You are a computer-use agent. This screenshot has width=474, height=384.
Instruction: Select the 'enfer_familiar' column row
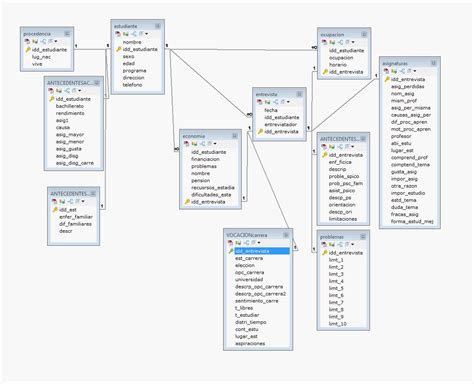pos(76,217)
